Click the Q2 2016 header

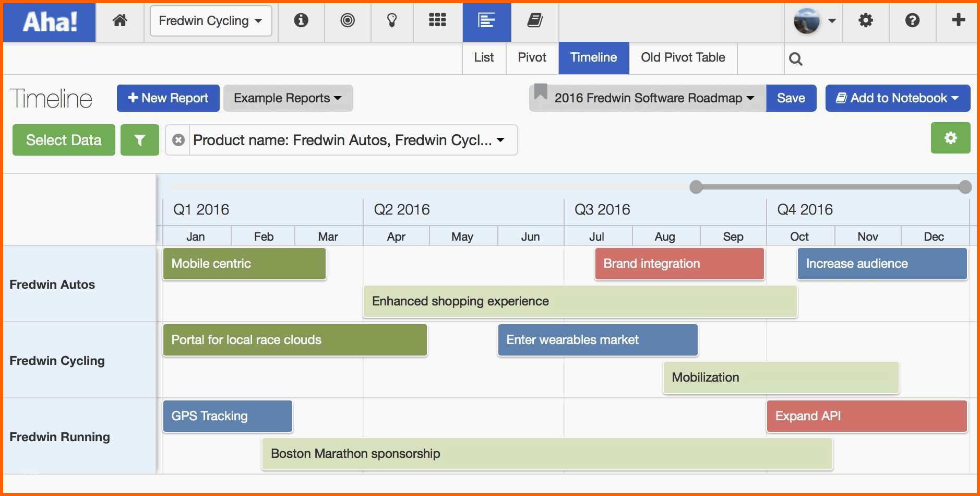click(x=402, y=210)
